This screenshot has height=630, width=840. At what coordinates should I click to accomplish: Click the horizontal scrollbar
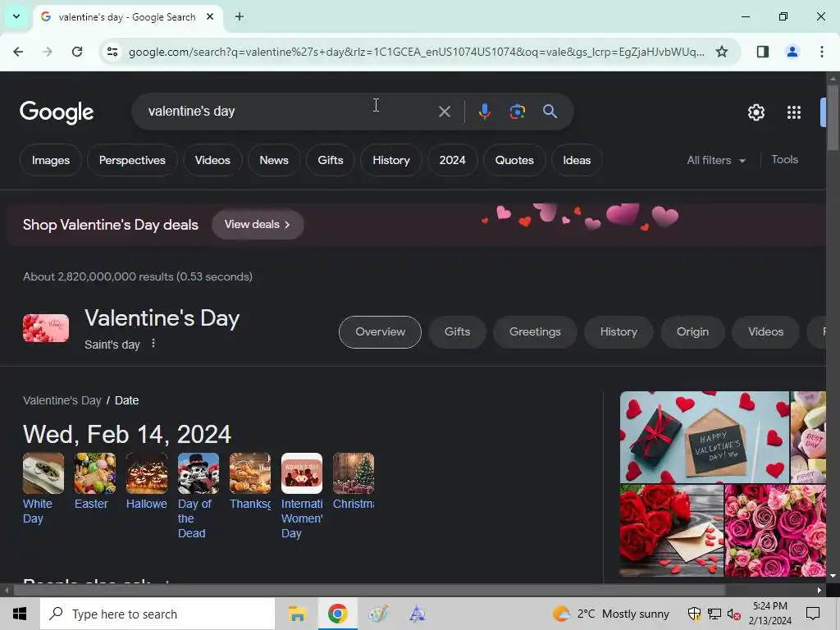point(370,591)
